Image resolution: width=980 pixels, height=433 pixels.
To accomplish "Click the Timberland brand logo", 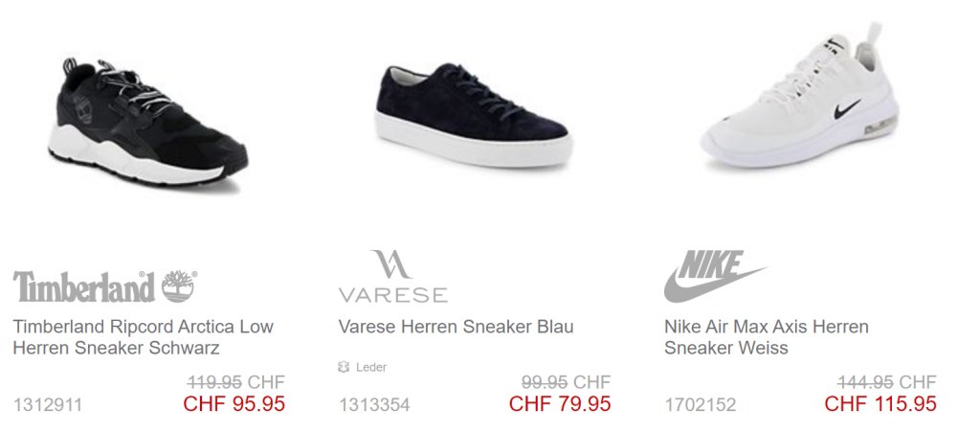I will click(x=105, y=286).
